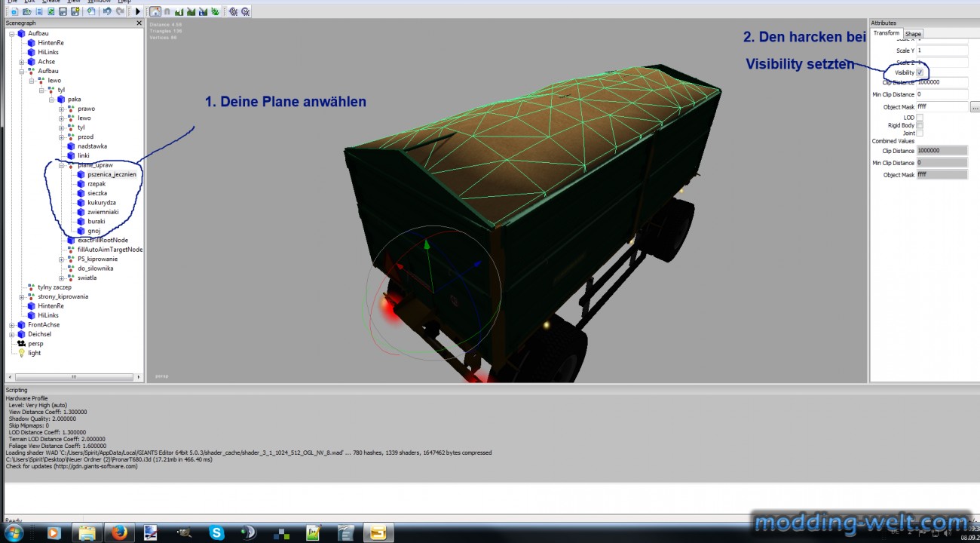Open Firefox from the taskbar
980x543 pixels.
(119, 532)
